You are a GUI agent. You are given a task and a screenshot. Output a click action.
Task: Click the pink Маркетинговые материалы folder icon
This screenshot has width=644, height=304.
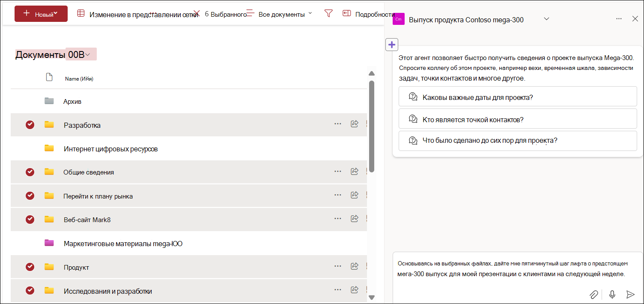(x=49, y=243)
